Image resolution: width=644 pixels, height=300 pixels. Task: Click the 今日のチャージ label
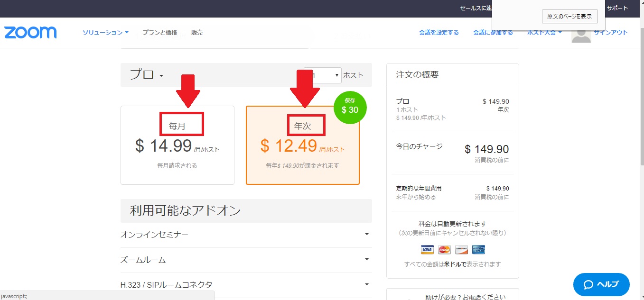[x=420, y=146]
